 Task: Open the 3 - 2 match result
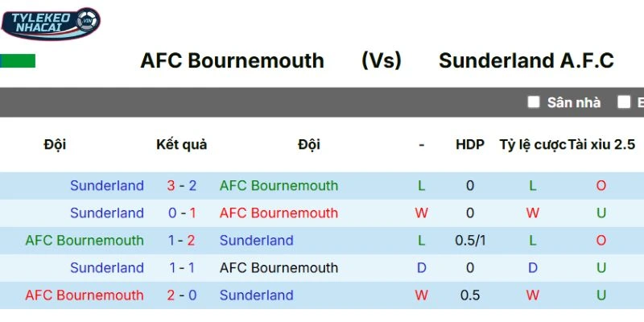[x=181, y=186]
